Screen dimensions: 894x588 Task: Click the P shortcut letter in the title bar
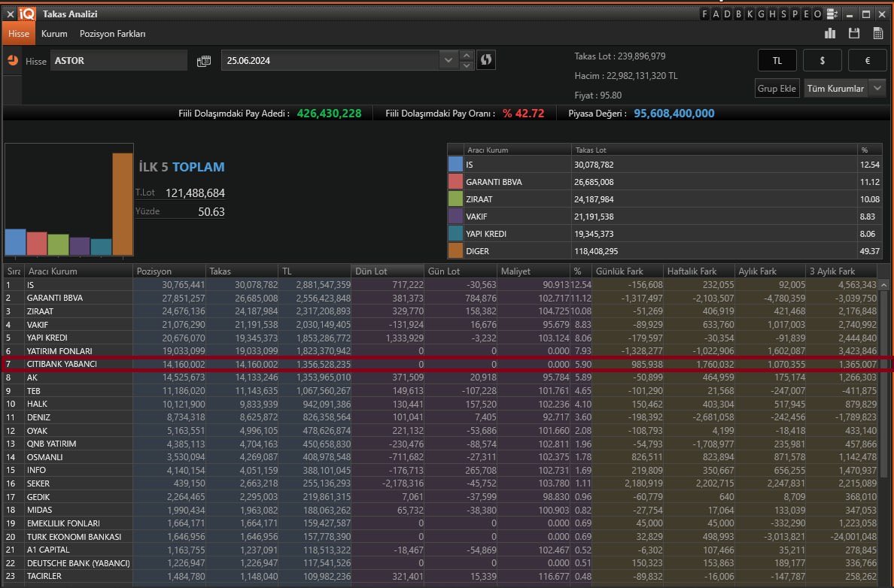[795, 14]
